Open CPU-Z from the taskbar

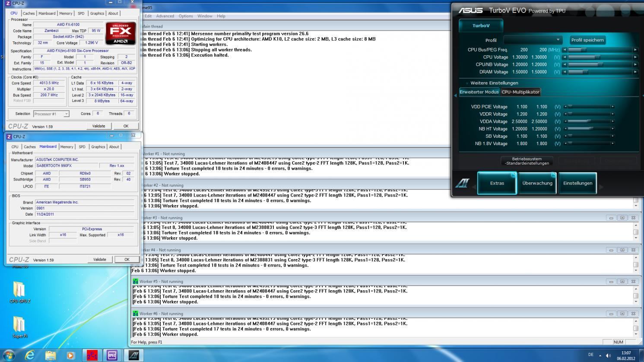[x=112, y=355]
